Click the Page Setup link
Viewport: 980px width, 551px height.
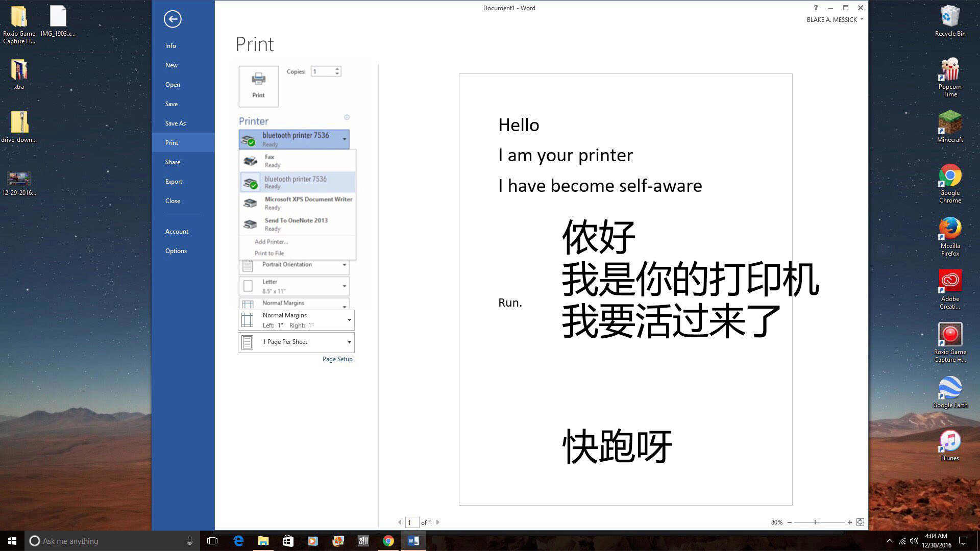tap(337, 359)
